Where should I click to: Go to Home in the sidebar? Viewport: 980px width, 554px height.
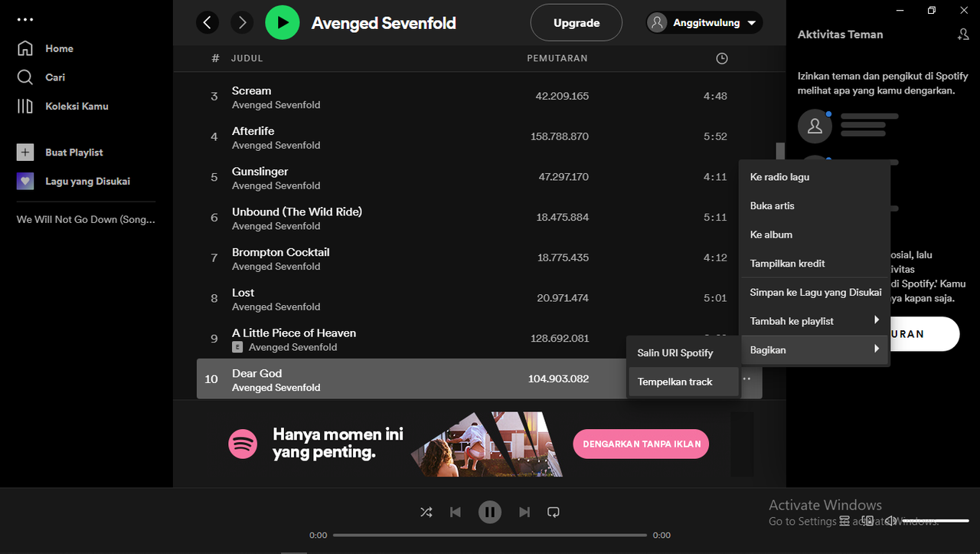coord(45,48)
